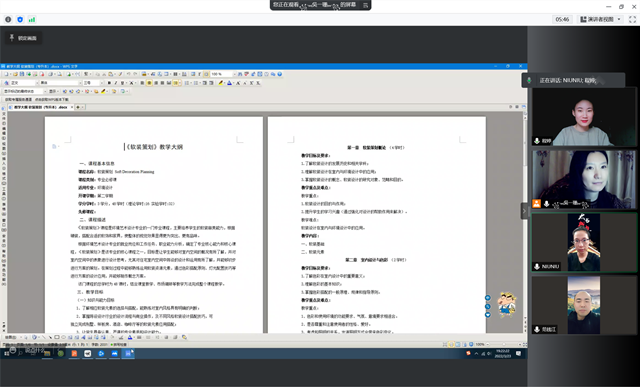The image size is (640, 387).
Task: Click the Print preview icon in WPS
Action: pyautogui.click(x=59, y=74)
